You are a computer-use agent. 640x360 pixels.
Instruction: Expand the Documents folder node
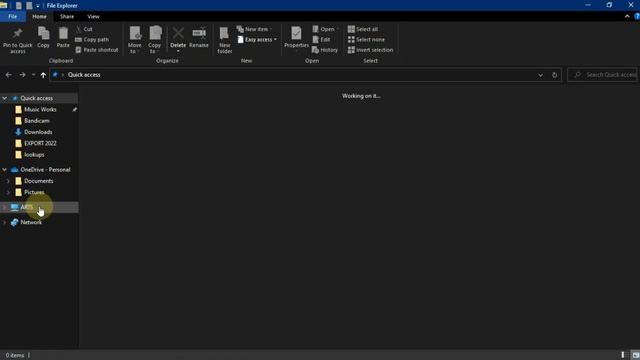8,181
